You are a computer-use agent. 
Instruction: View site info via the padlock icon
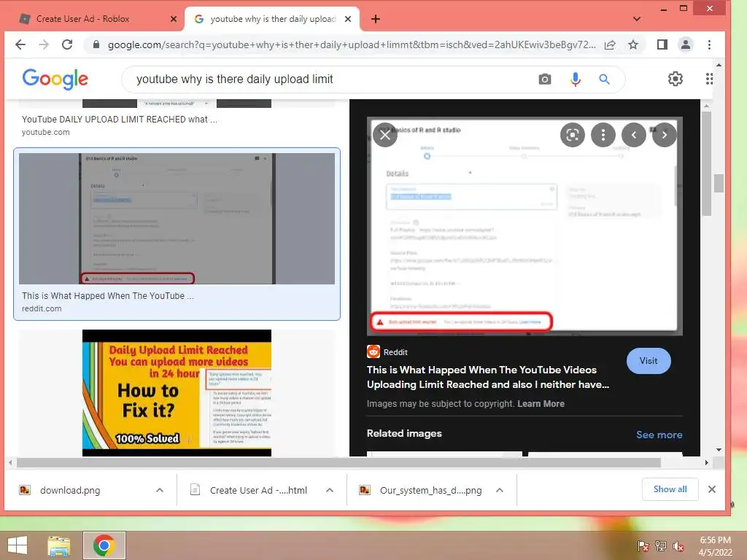click(96, 44)
